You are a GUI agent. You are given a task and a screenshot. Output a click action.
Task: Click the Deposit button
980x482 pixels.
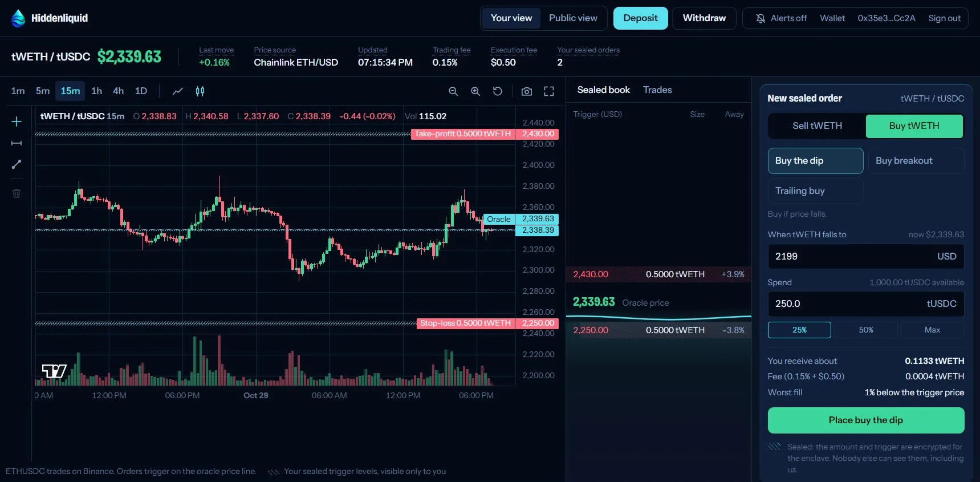(640, 18)
